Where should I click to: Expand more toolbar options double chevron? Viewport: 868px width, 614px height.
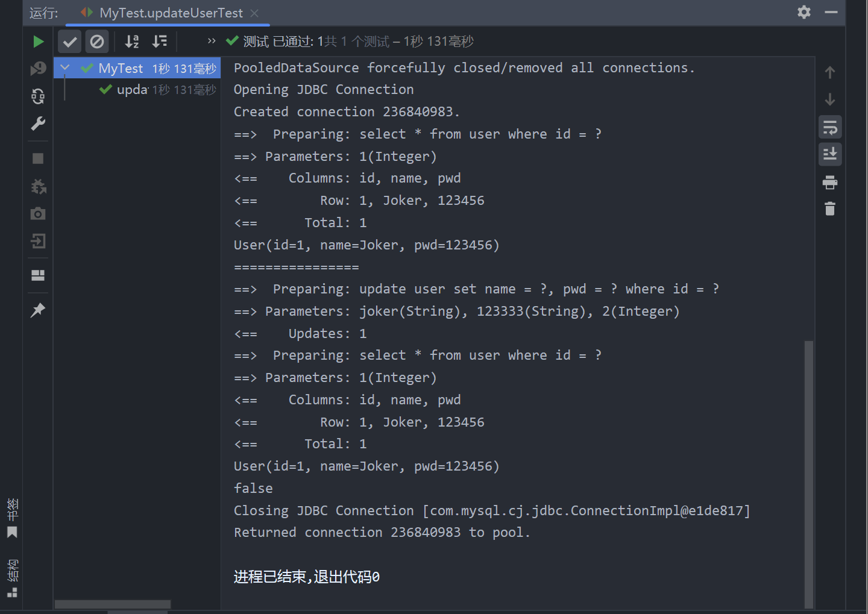(212, 41)
